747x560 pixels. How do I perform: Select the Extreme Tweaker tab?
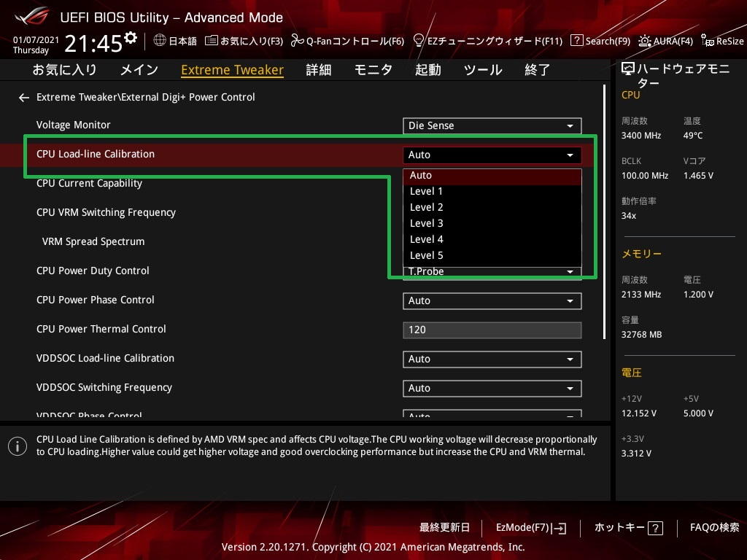coord(233,70)
